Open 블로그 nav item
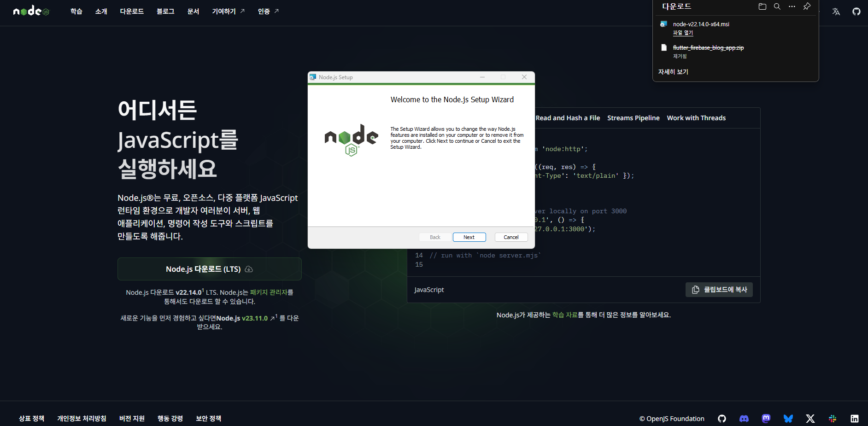The image size is (868, 426). coord(165,12)
